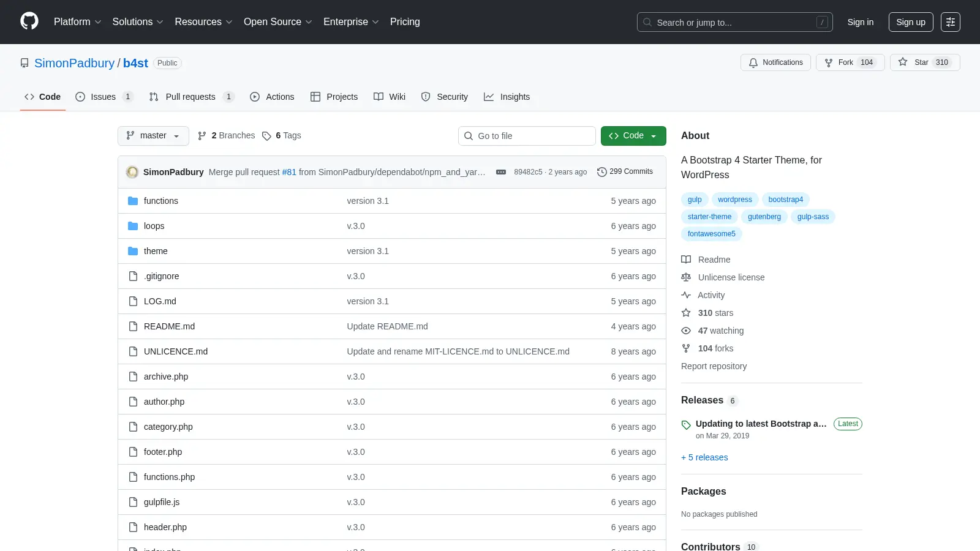This screenshot has height=551, width=980.
Task: Open the Enterprise dropdown menu
Action: tap(351, 22)
